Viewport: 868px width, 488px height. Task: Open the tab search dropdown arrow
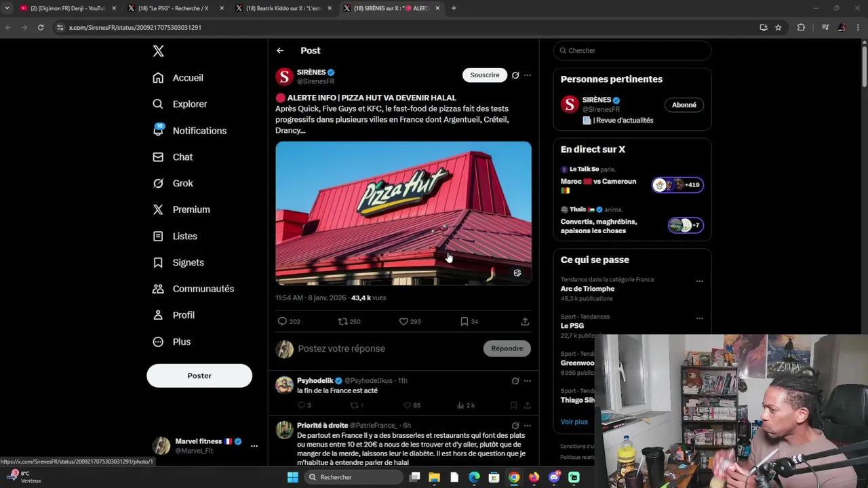[7, 8]
